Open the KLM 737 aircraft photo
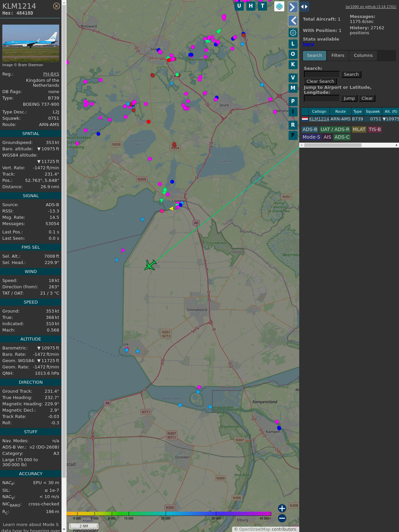This screenshot has height=532, width=399. tap(31, 43)
